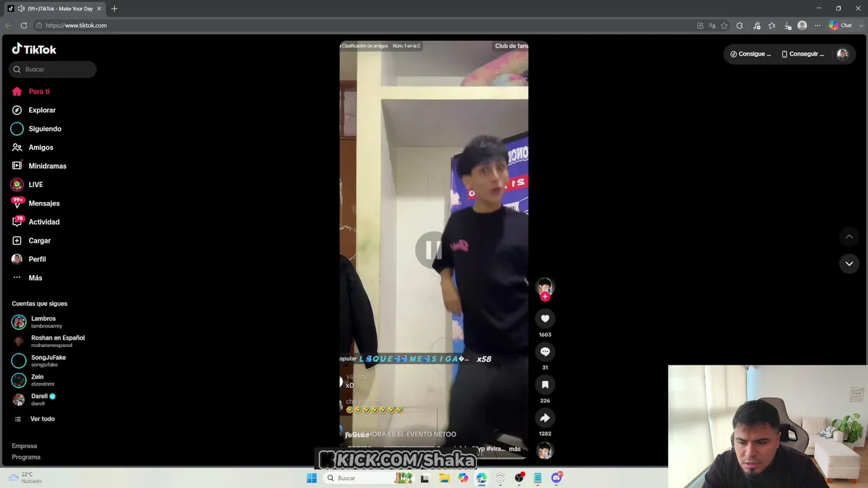Open the weather widget showing 22°C

tap(25, 478)
